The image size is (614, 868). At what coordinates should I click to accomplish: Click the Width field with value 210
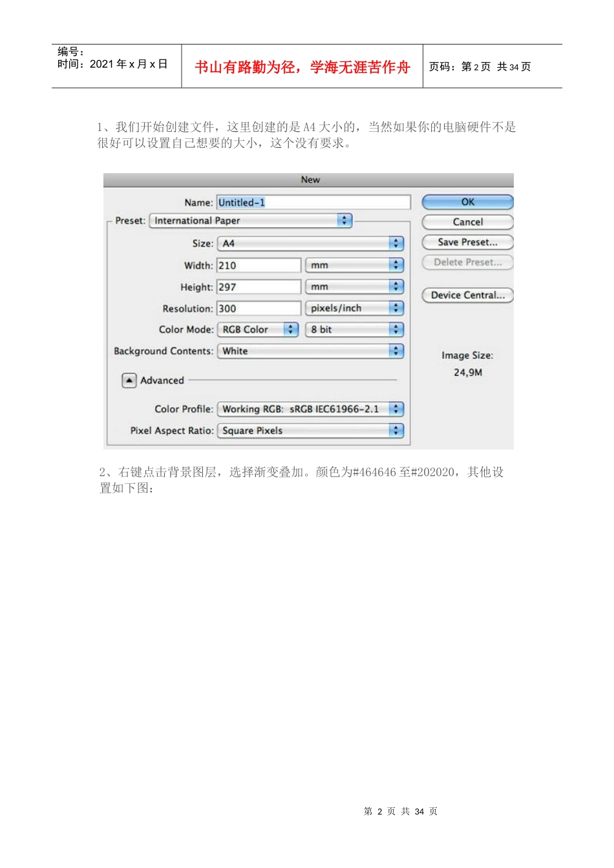(259, 265)
